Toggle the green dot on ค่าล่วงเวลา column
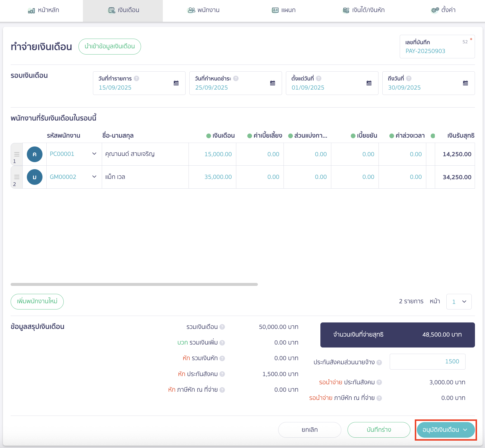Viewport: 485px width, 448px height. (x=392, y=136)
